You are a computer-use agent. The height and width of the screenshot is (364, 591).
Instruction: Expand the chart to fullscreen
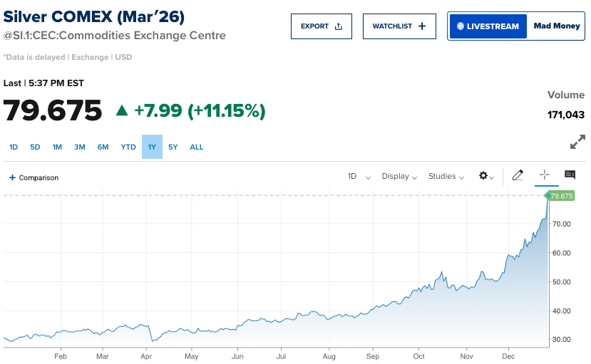577,142
